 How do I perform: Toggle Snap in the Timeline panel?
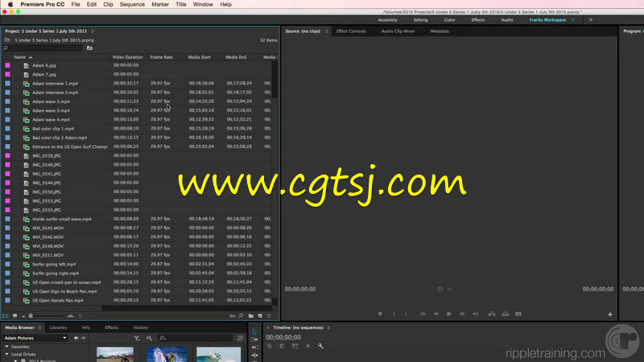tap(282, 346)
